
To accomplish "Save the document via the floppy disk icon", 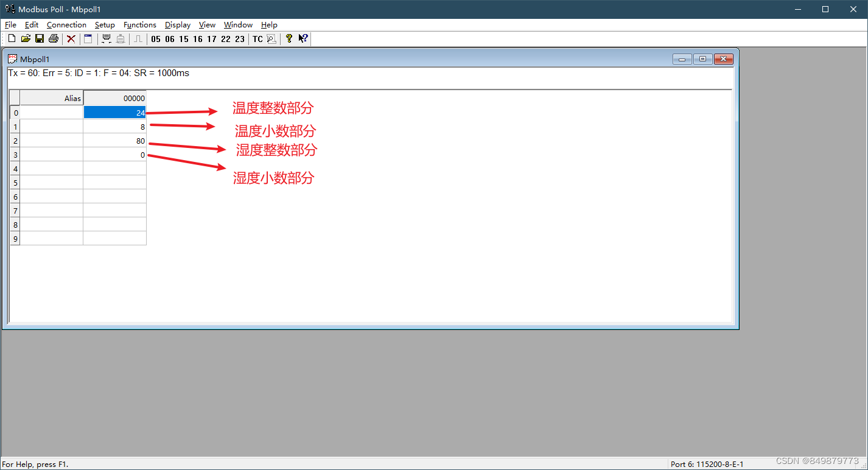I will pos(40,39).
